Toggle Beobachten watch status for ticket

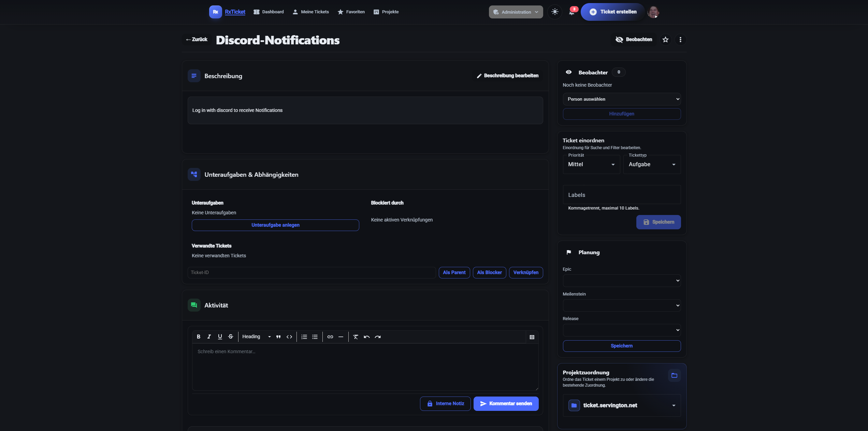click(x=634, y=40)
